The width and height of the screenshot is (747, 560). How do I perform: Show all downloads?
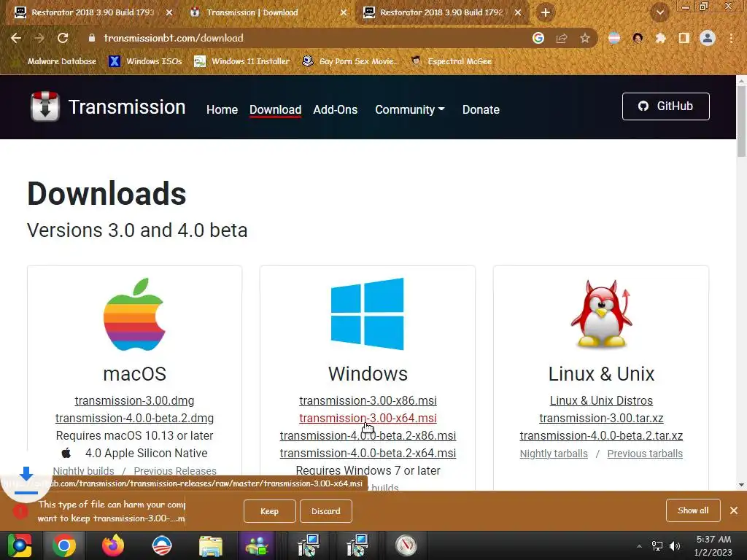(x=693, y=510)
